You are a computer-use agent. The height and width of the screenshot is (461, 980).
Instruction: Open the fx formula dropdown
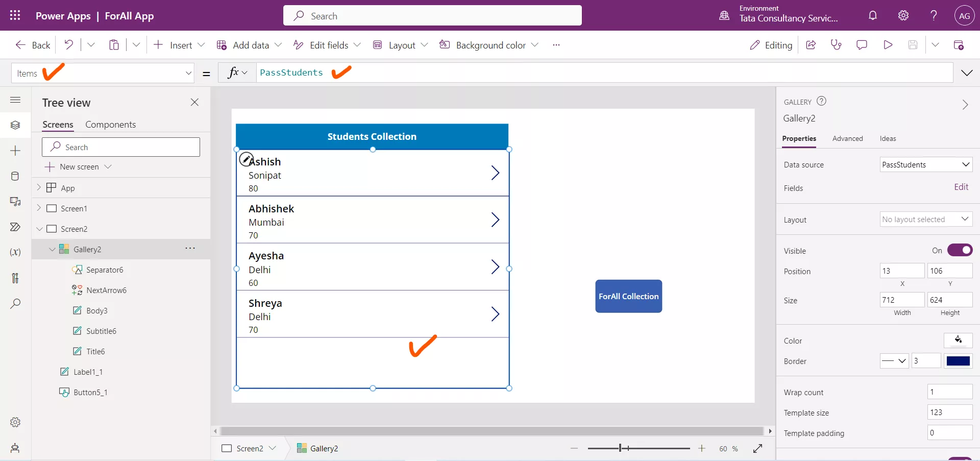237,72
